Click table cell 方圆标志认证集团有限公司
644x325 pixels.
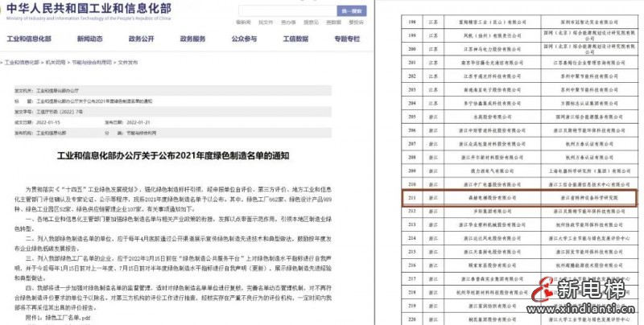coord(589,104)
